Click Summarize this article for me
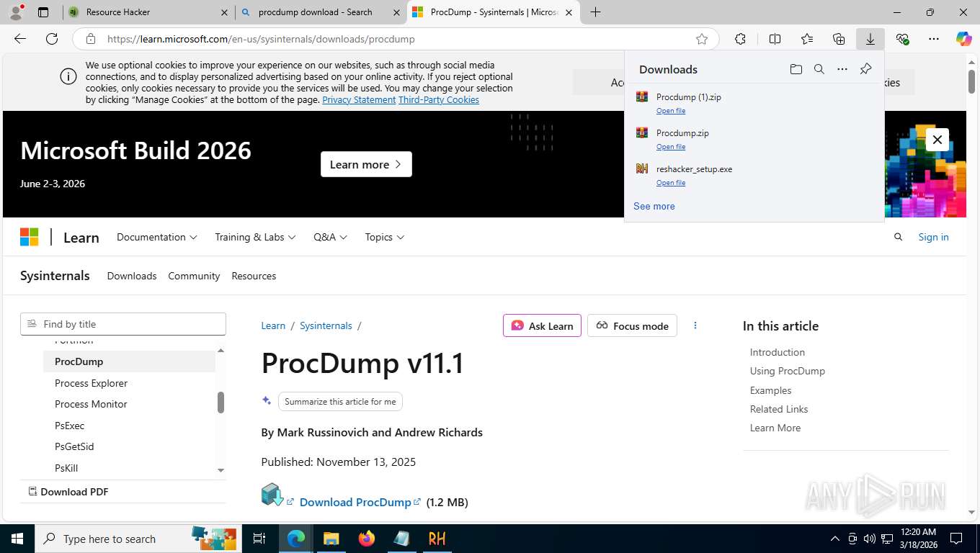 click(340, 401)
